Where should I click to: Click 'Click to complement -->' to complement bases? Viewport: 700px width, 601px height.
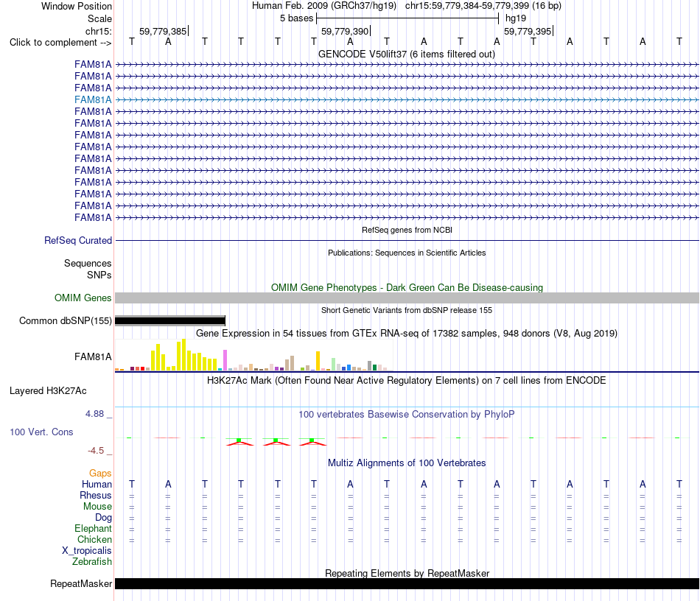click(60, 43)
